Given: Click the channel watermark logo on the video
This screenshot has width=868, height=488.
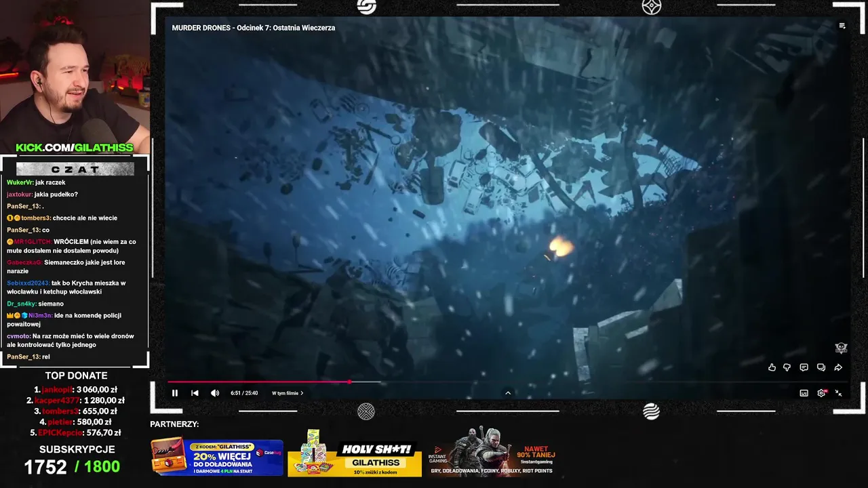Looking at the screenshot, I should click(x=841, y=348).
